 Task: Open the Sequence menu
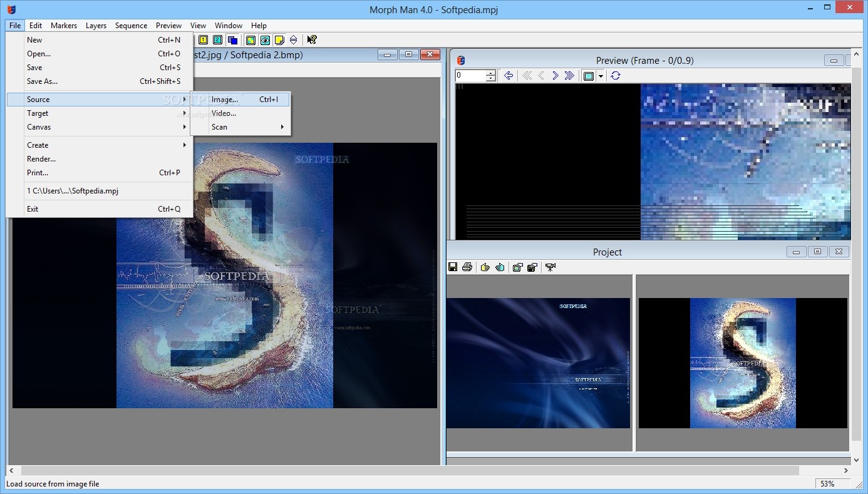tap(131, 26)
